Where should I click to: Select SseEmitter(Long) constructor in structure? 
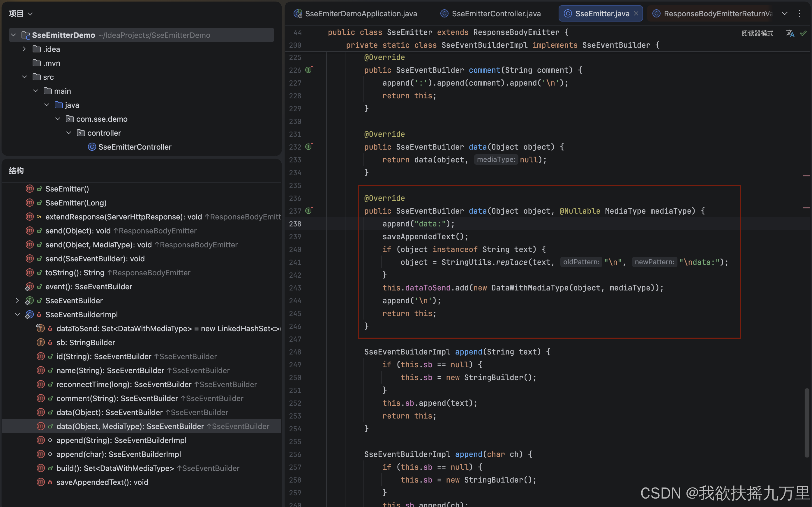point(76,203)
